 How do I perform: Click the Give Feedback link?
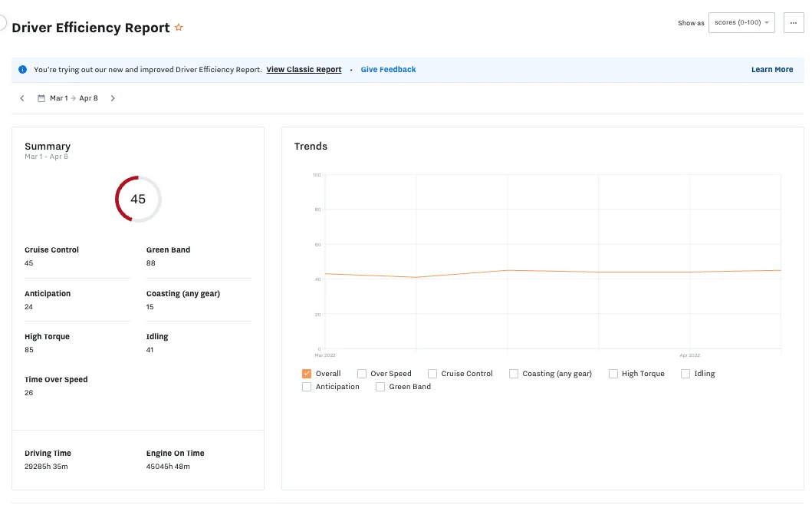389,70
